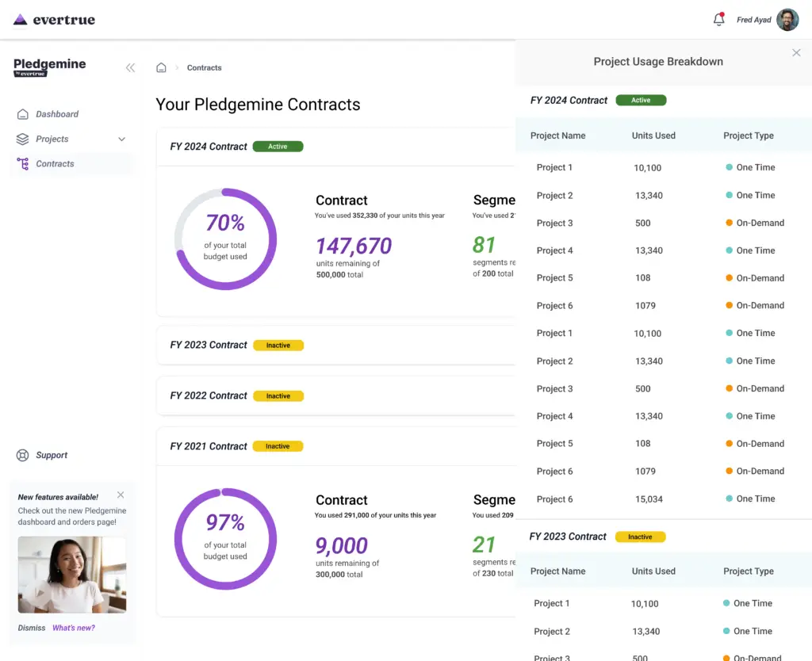Viewport: 812px width, 661px height.
Task: Expand the FY 2022 Contract card
Action: (335, 396)
